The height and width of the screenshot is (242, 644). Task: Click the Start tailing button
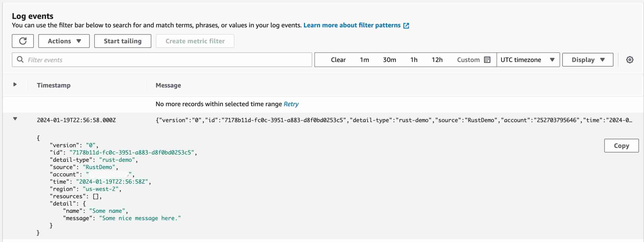coord(123,41)
